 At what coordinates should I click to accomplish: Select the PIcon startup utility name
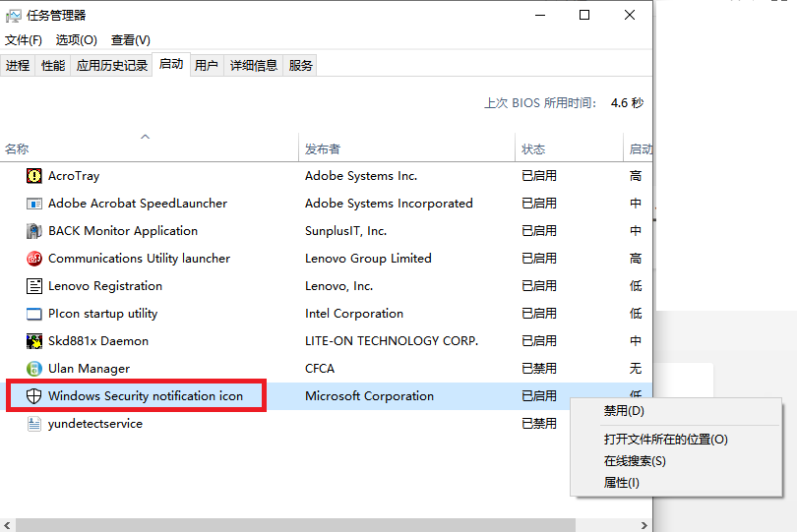click(103, 314)
